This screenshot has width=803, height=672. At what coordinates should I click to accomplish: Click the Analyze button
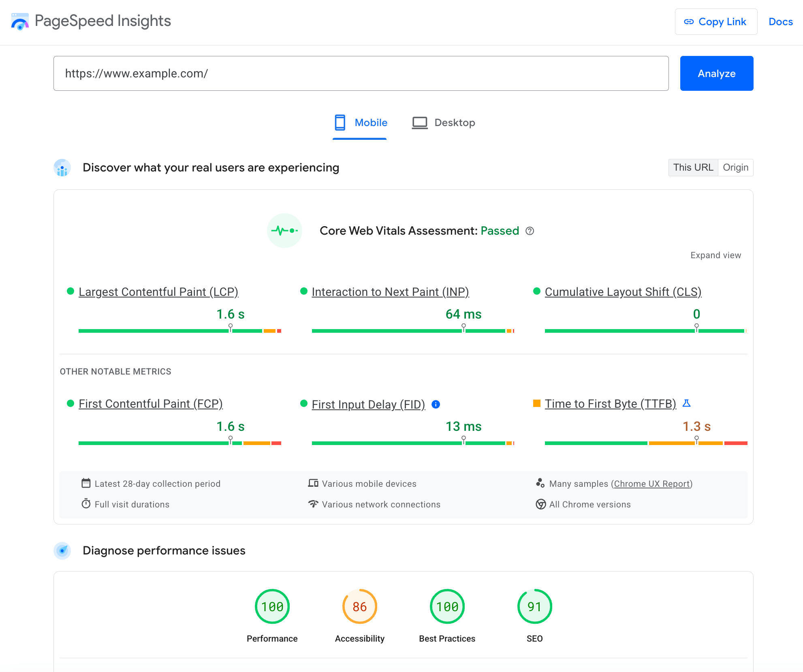[x=717, y=73]
